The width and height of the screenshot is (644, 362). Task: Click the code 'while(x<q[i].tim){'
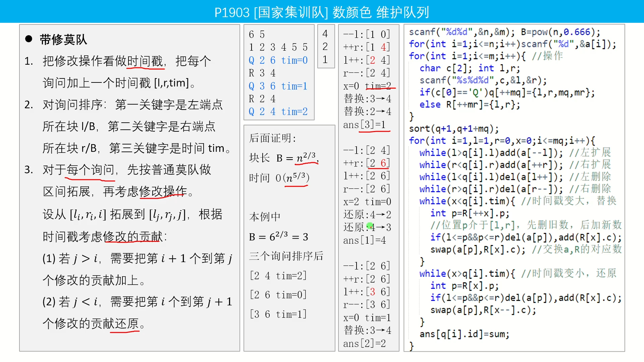[x=467, y=201]
